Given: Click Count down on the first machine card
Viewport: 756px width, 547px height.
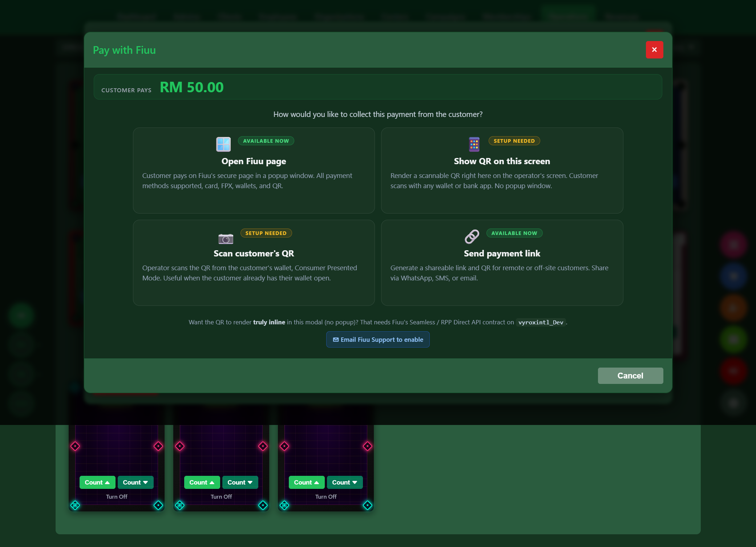Looking at the screenshot, I should [136, 482].
